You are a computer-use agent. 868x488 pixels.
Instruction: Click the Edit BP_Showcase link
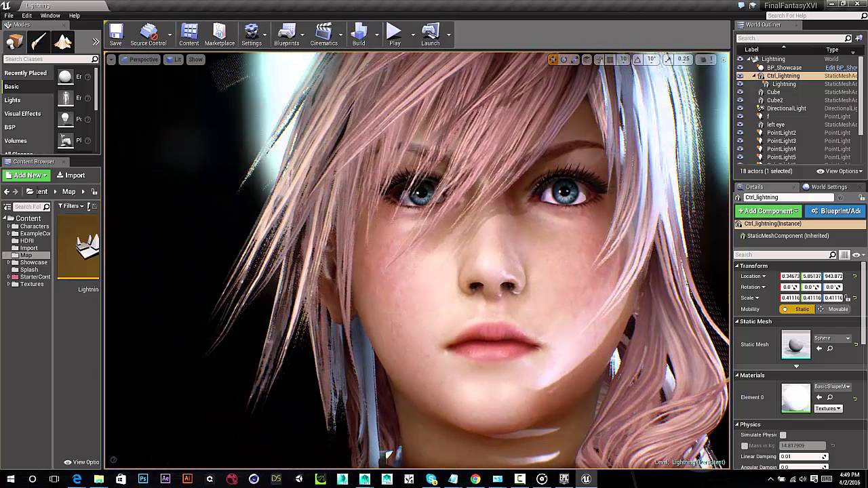pyautogui.click(x=841, y=68)
